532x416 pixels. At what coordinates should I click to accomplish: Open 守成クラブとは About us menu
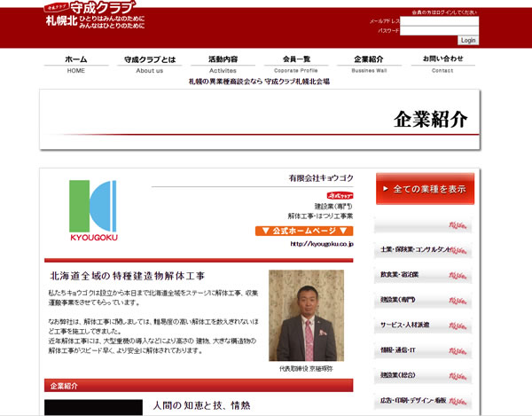coord(150,64)
